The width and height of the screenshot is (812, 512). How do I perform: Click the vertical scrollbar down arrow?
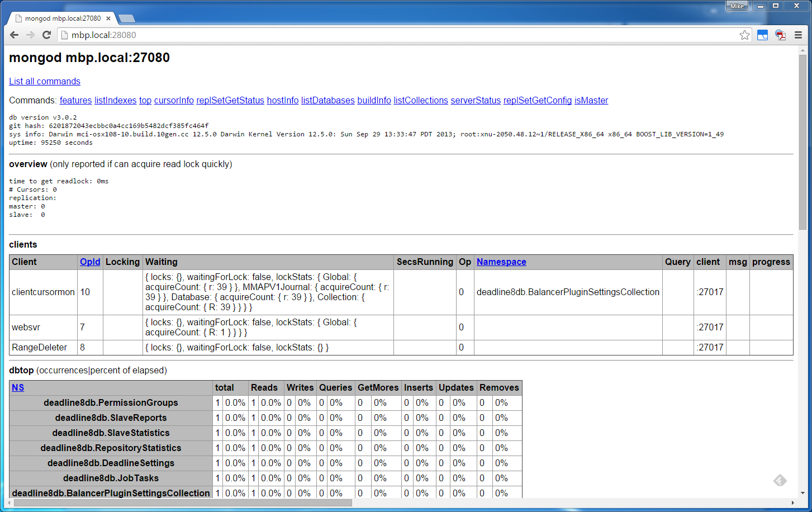[x=802, y=493]
